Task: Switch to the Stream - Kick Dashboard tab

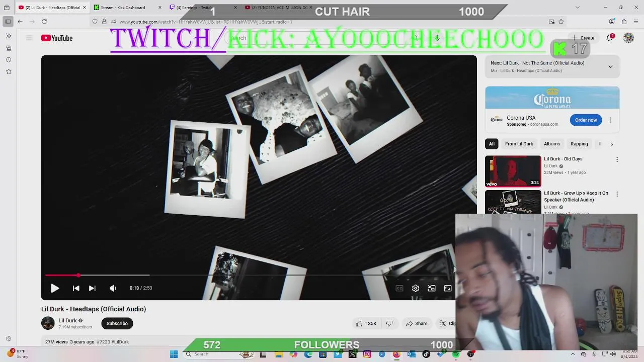Action: (122, 8)
